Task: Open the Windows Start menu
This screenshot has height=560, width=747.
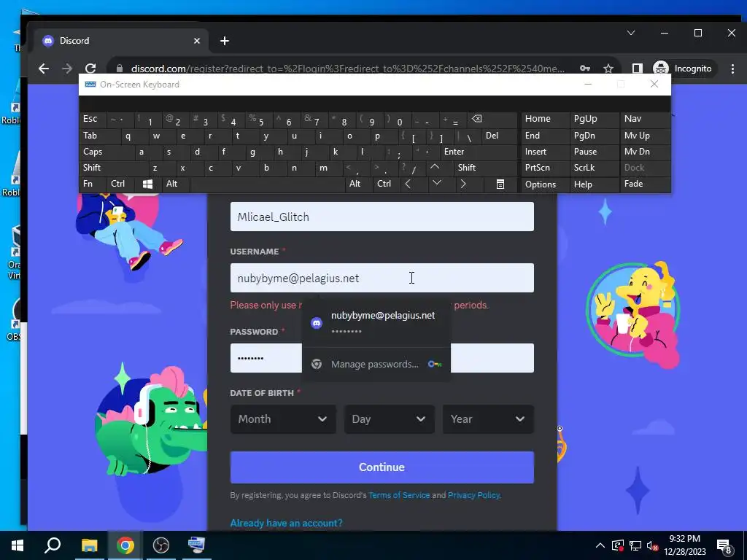Action: click(18, 545)
